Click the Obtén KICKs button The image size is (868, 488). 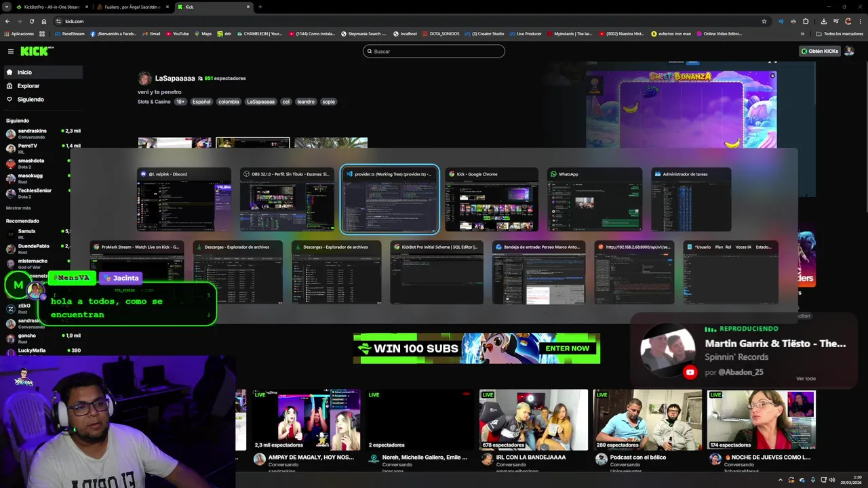[x=819, y=51]
